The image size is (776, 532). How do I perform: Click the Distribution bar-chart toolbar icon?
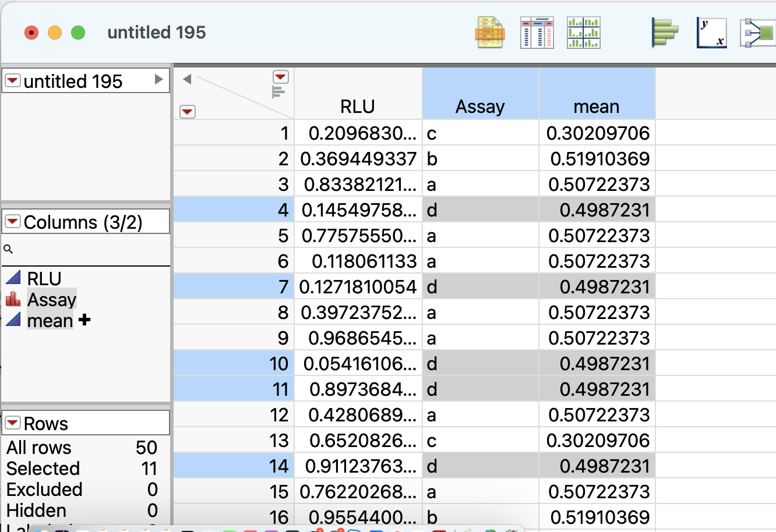(665, 33)
